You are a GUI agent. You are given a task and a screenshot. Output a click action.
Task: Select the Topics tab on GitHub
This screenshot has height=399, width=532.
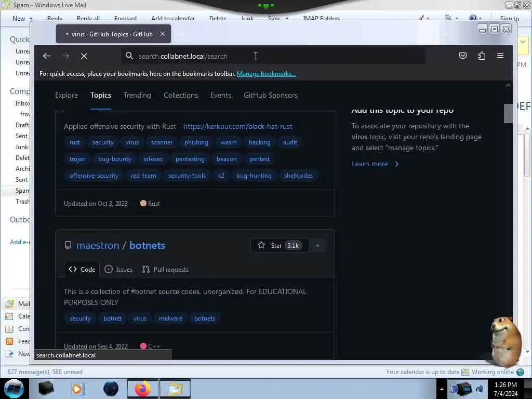101,96
